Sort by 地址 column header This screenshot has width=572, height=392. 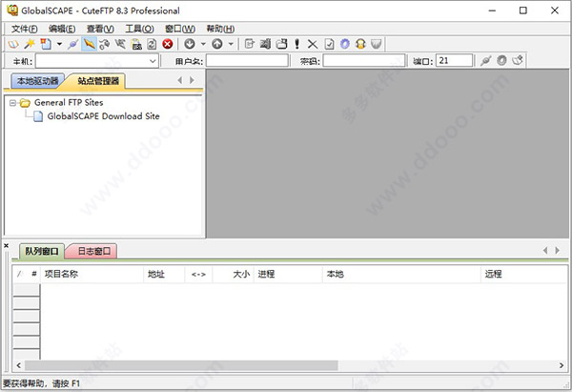click(x=164, y=275)
